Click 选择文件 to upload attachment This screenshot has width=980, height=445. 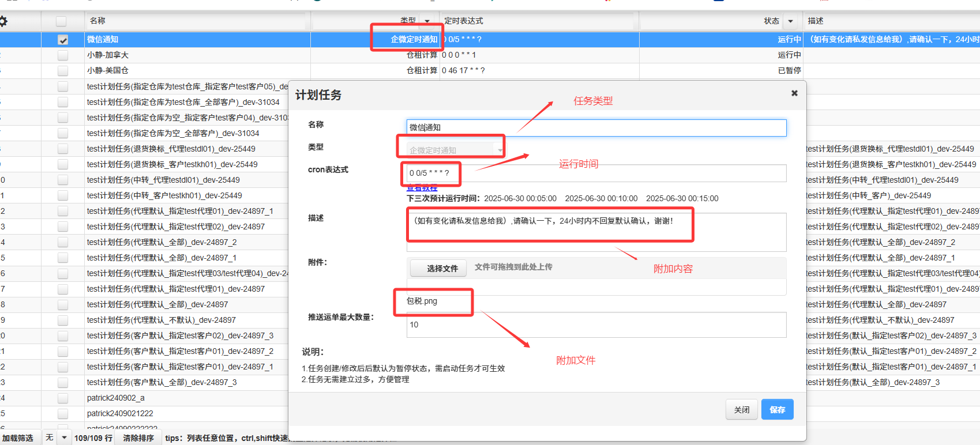(442, 268)
